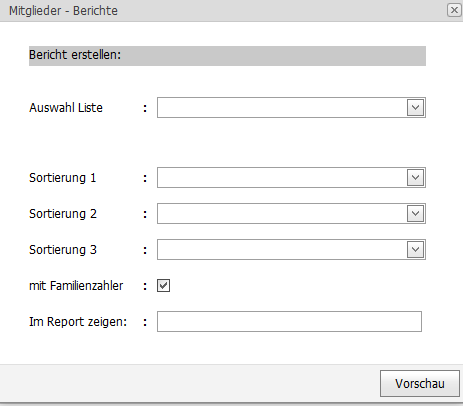Expand the Sortierung 1 dropdown arrow
This screenshot has height=406, width=463.
point(415,178)
